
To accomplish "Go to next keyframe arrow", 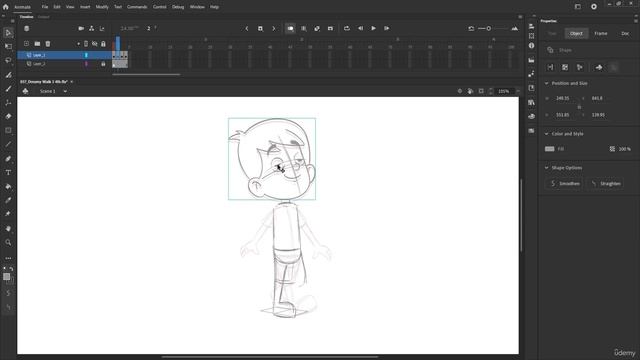I will (x=273, y=29).
